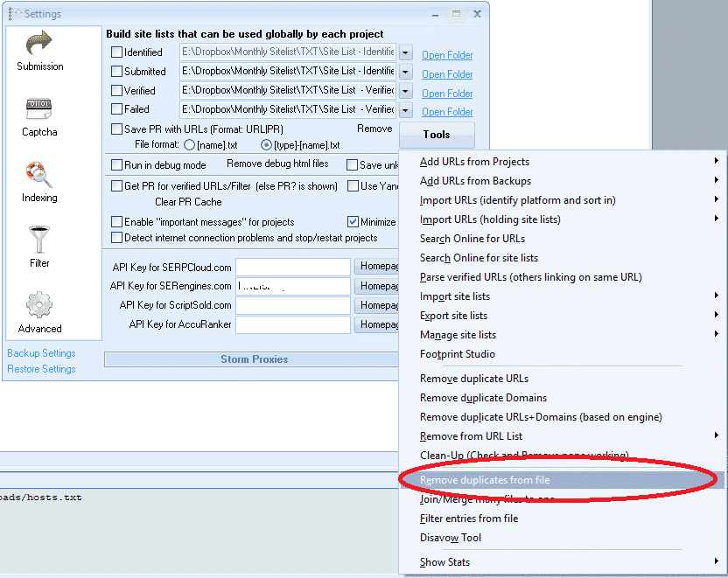
Task: Toggle the Verified site list checkbox
Action: click(117, 91)
